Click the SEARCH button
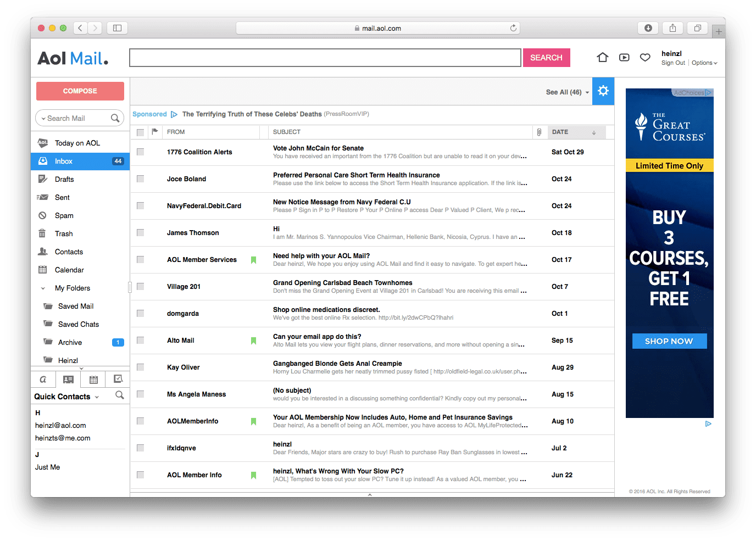The height and width of the screenshot is (541, 756). click(x=546, y=58)
